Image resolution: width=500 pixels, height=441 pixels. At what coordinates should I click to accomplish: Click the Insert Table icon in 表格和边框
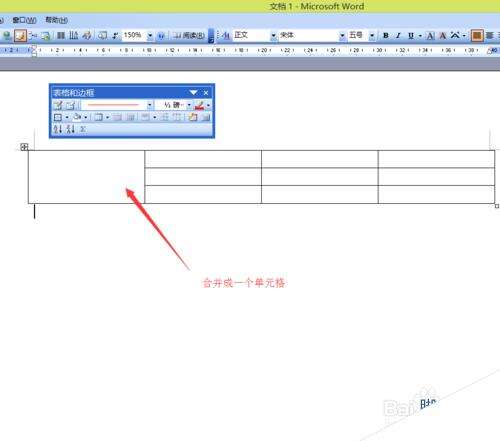(98, 117)
